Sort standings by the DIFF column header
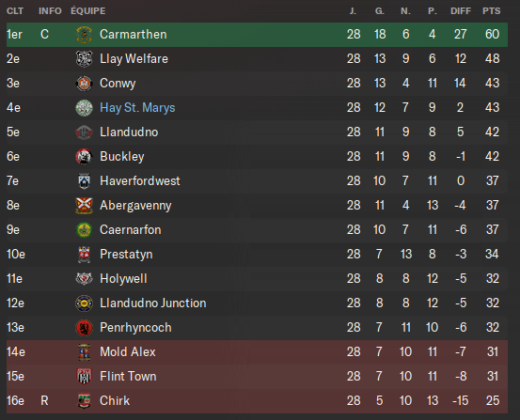520x420 pixels. [461, 11]
